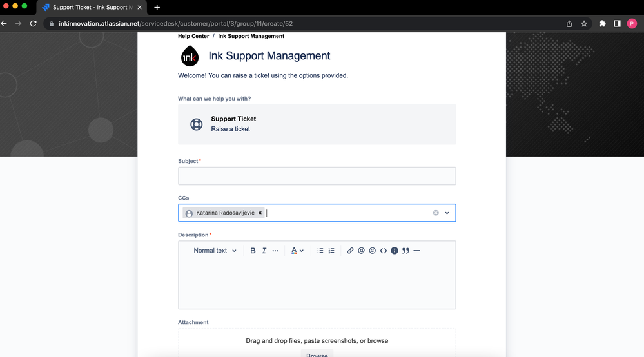Open Ink Support Management breadcrumb link

(251, 36)
